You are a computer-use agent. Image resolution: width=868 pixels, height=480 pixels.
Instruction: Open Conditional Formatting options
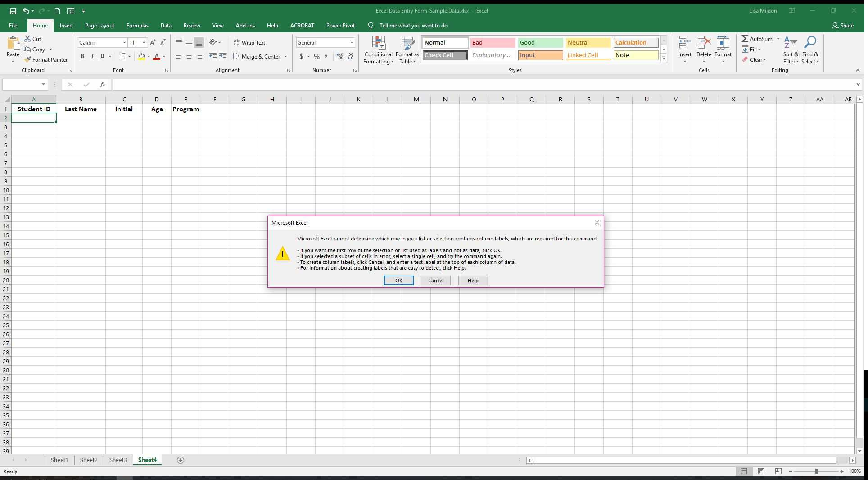(x=379, y=50)
